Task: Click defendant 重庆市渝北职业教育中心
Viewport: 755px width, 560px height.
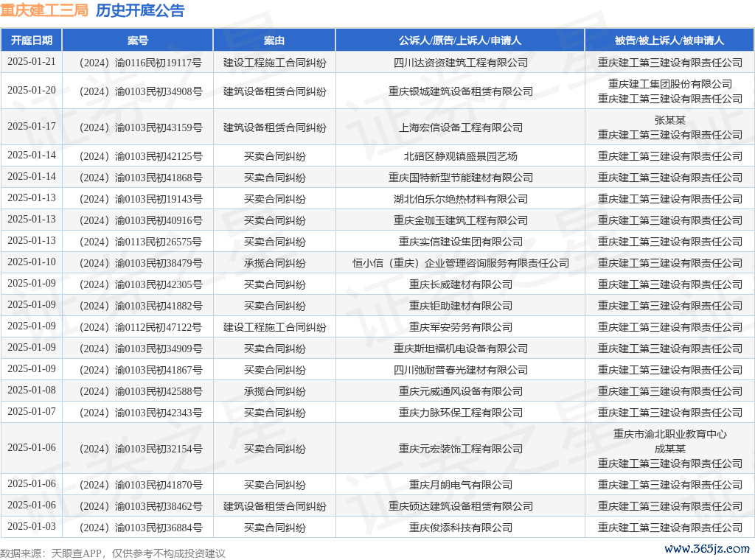Action: click(x=669, y=435)
